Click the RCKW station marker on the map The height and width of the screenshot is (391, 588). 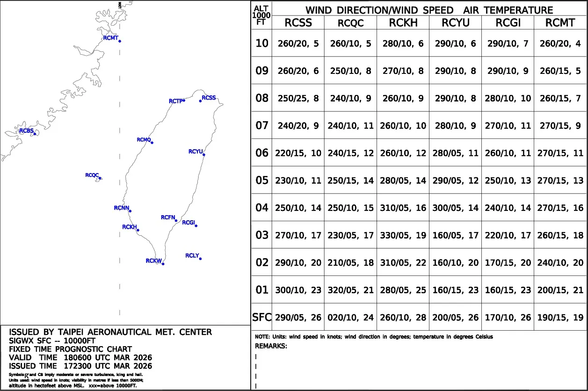163,264
